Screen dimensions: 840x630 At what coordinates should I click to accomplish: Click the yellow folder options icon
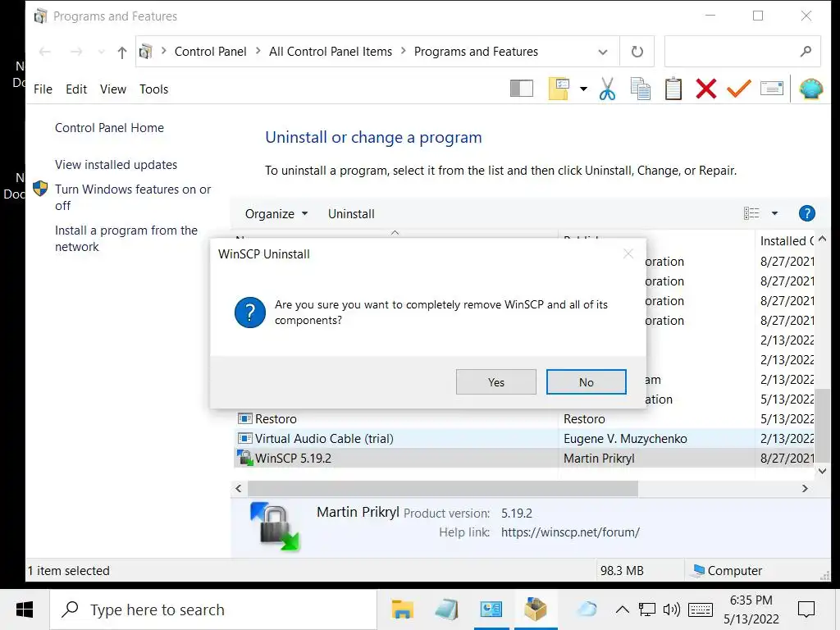pyautogui.click(x=559, y=89)
